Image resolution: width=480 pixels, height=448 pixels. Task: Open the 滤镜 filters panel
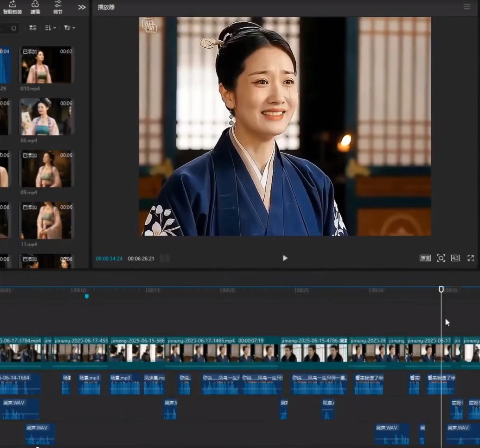pos(35,7)
